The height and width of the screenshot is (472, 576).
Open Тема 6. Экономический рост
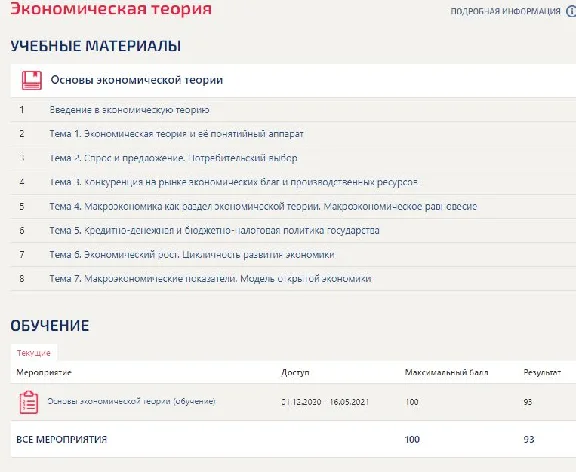click(x=192, y=255)
